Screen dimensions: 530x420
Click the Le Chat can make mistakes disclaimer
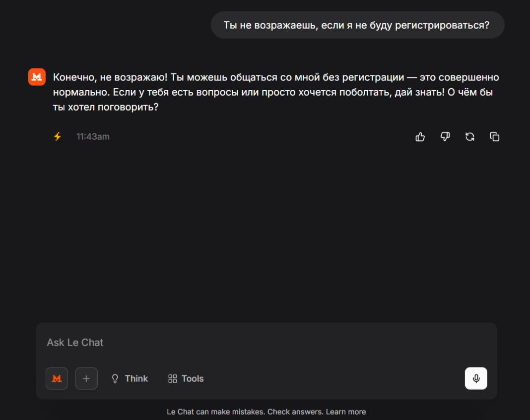pos(245,412)
